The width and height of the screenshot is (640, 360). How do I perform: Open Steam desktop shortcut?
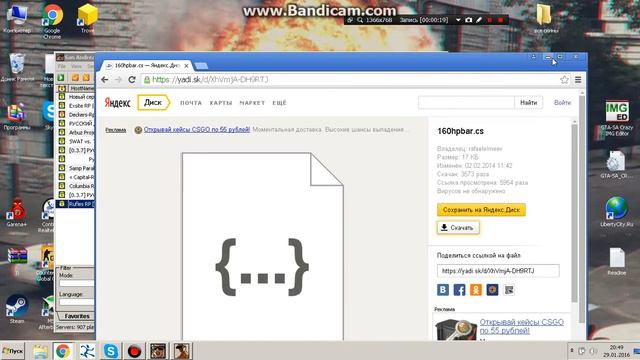(17, 309)
